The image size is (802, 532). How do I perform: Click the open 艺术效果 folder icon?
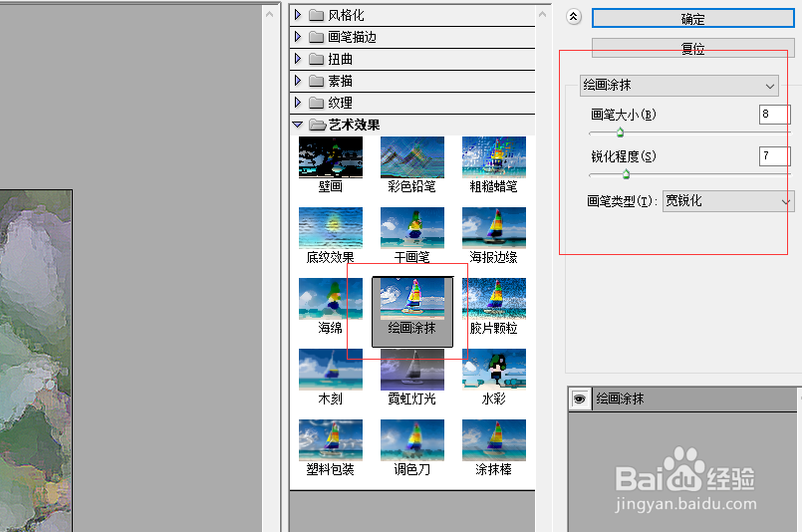(x=318, y=125)
